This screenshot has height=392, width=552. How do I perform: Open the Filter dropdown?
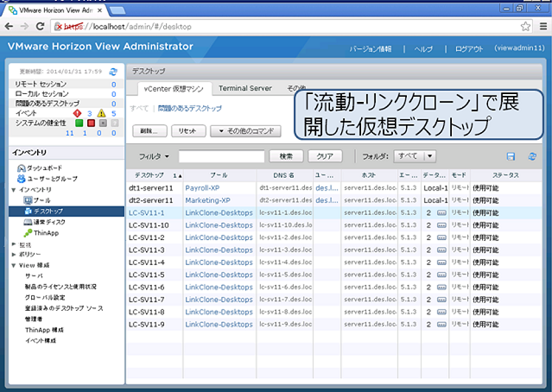(x=154, y=156)
